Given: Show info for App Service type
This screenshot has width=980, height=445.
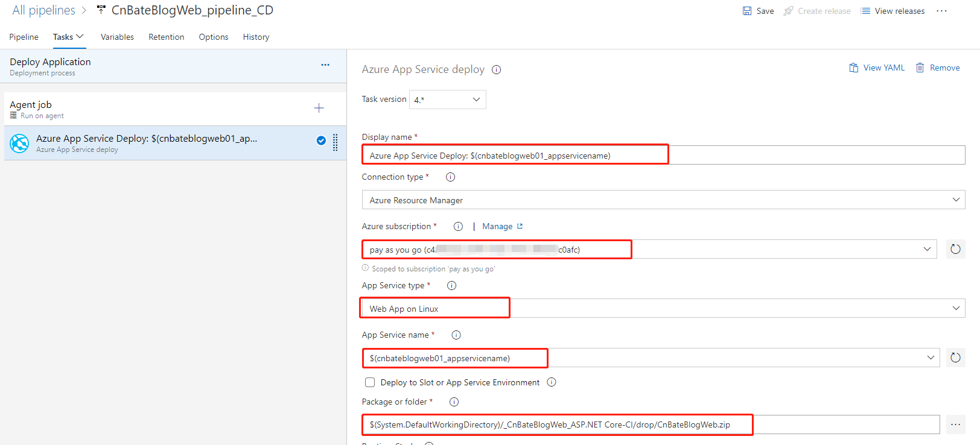Looking at the screenshot, I should pyautogui.click(x=451, y=285).
